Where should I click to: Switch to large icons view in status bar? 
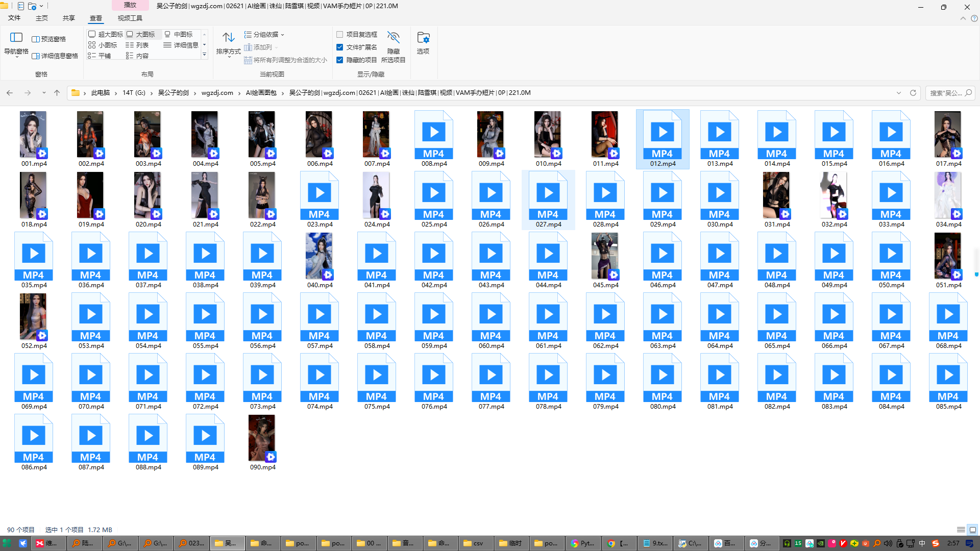(x=973, y=530)
